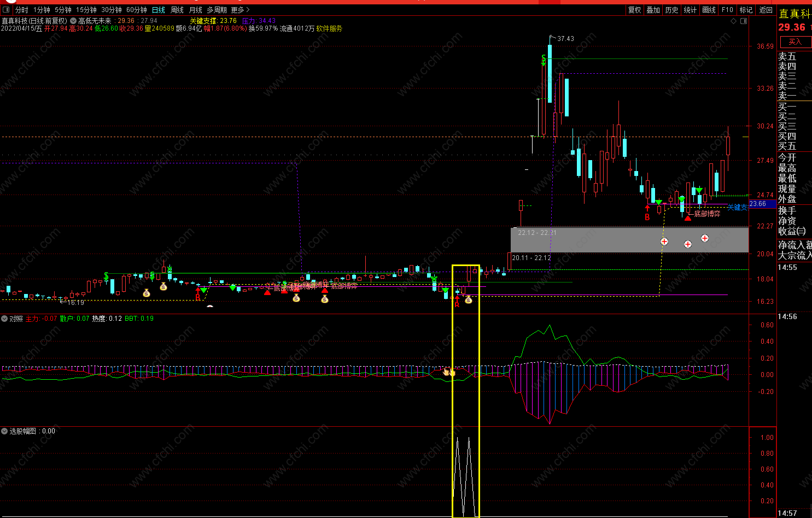Click the 返回 back button
The width and height of the screenshot is (812, 518).
pyautogui.click(x=766, y=10)
